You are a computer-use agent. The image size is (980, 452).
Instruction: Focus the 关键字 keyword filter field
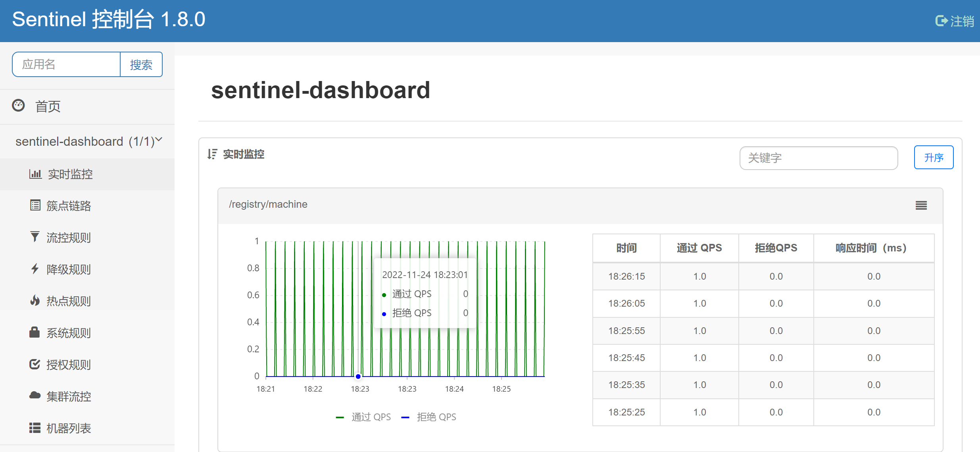819,158
